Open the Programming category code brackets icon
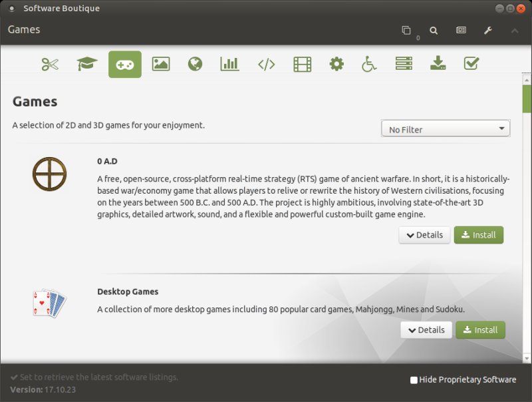This screenshot has width=532, height=402. click(267, 64)
